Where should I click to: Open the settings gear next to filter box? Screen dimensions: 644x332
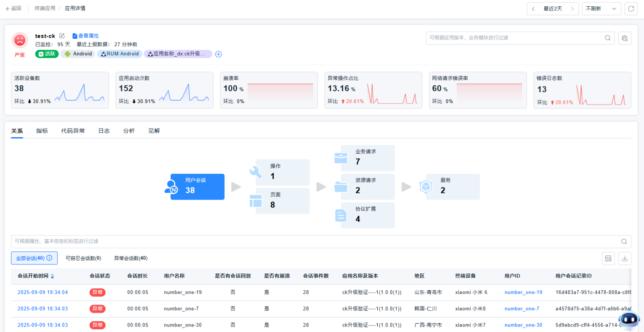point(625,38)
